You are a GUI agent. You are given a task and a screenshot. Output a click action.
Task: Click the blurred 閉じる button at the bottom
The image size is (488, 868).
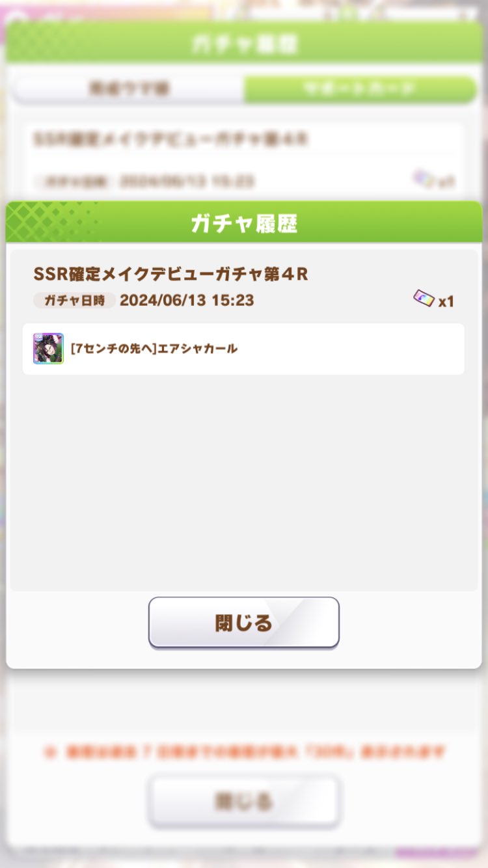(244, 800)
